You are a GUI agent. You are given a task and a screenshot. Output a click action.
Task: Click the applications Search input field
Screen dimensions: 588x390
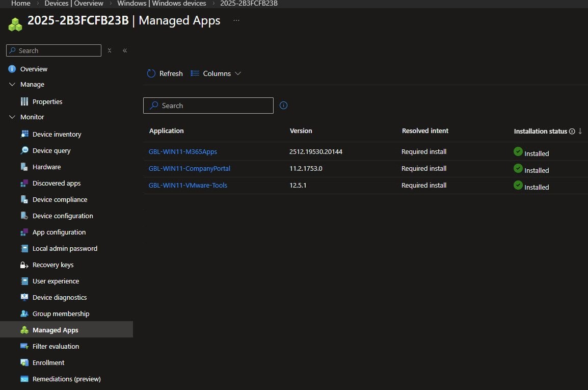pos(214,106)
